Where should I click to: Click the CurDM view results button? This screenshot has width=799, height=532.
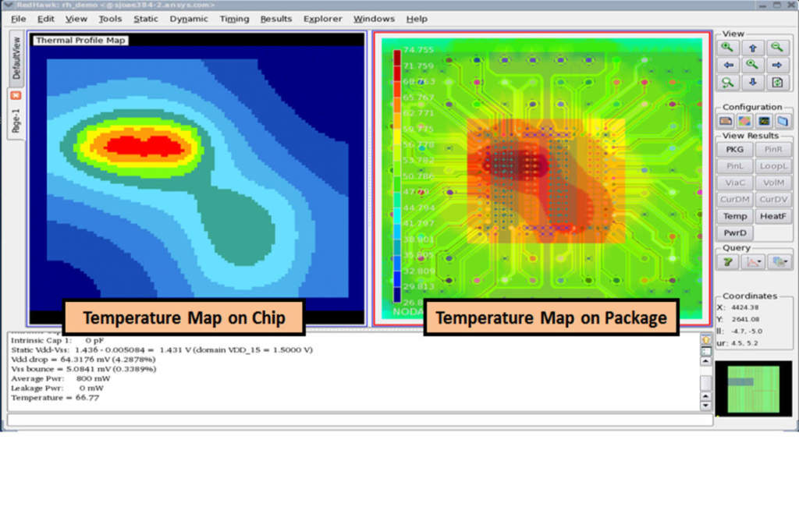click(x=734, y=199)
